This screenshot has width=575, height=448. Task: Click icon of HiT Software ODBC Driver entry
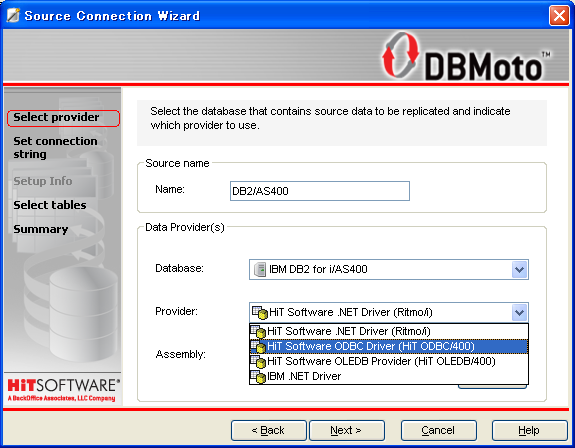point(258,346)
